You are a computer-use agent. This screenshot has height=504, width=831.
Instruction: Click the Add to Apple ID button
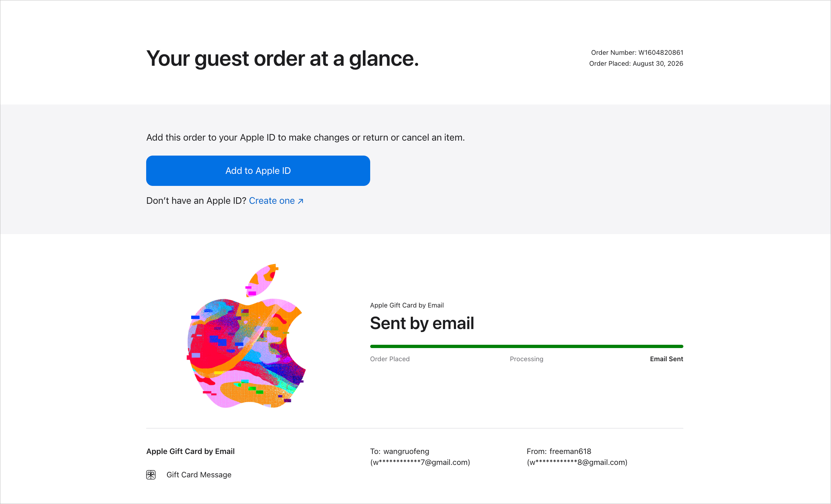tap(258, 171)
